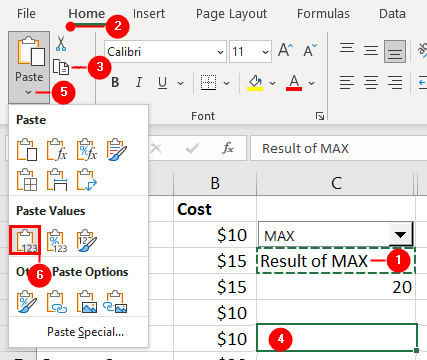Expand the Font Color dropdown arrow
This screenshot has height=360, width=427.
click(x=312, y=83)
